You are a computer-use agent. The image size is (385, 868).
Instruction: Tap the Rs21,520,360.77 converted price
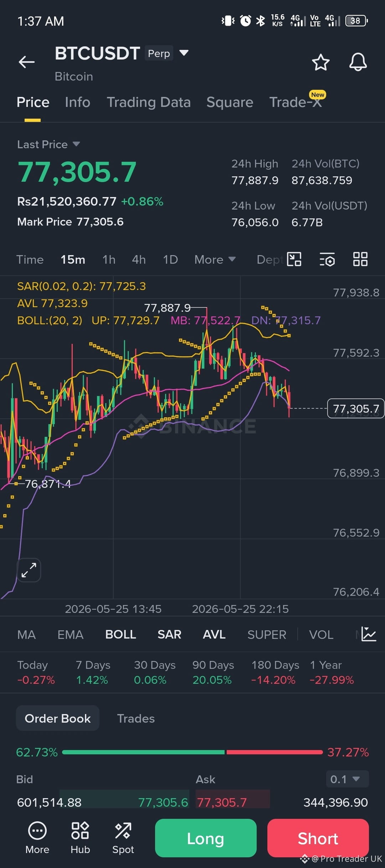pyautogui.click(x=67, y=201)
